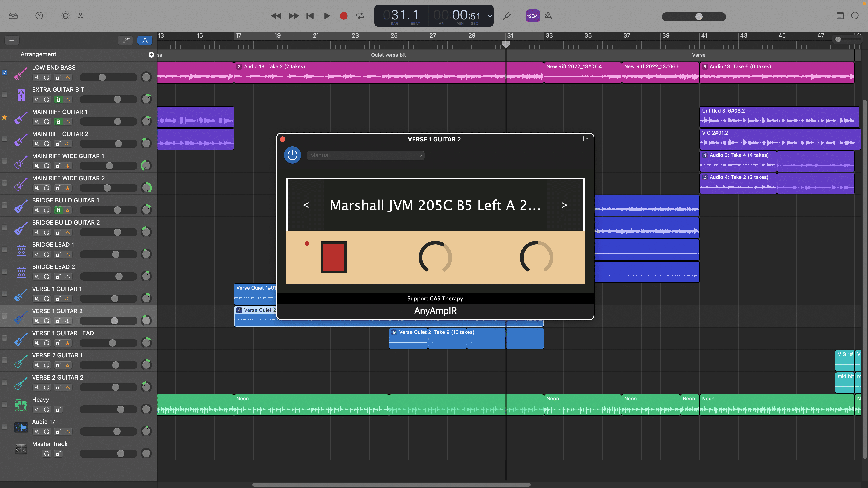This screenshot has height=488, width=868.
Task: Click the horizontal scrollbar at bottom
Action: click(391, 485)
